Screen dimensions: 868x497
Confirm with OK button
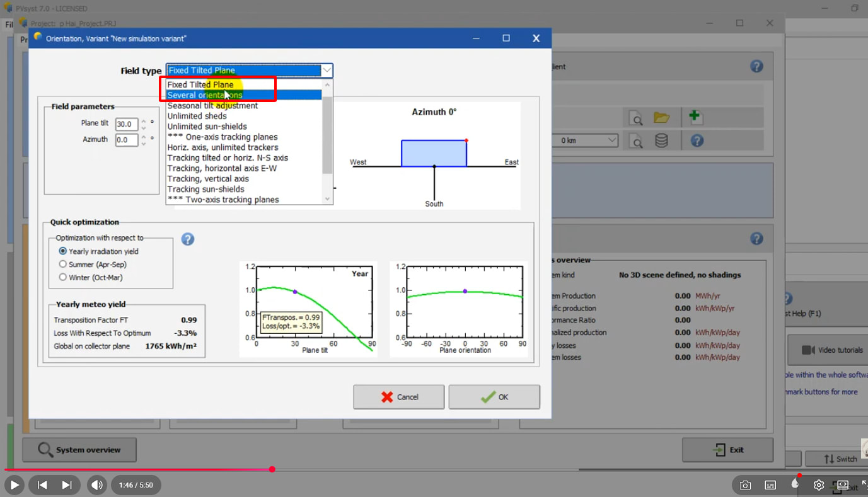click(494, 397)
